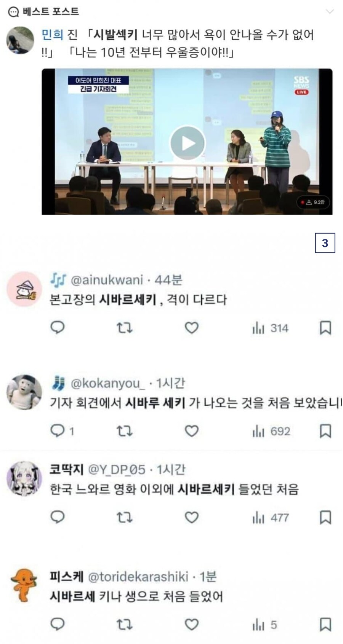The width and height of the screenshot is (343, 644).
Task: Open the 민희 author name link
Action: (x=53, y=35)
